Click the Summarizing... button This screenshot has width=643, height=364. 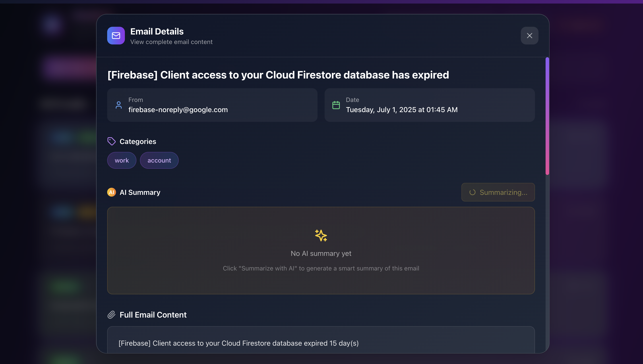pyautogui.click(x=498, y=192)
